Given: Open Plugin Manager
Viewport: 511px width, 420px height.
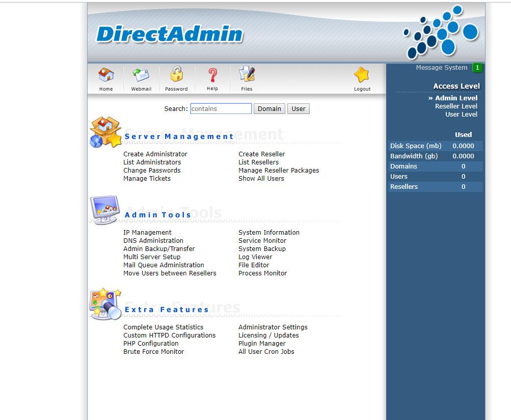Looking at the screenshot, I should coord(262,344).
